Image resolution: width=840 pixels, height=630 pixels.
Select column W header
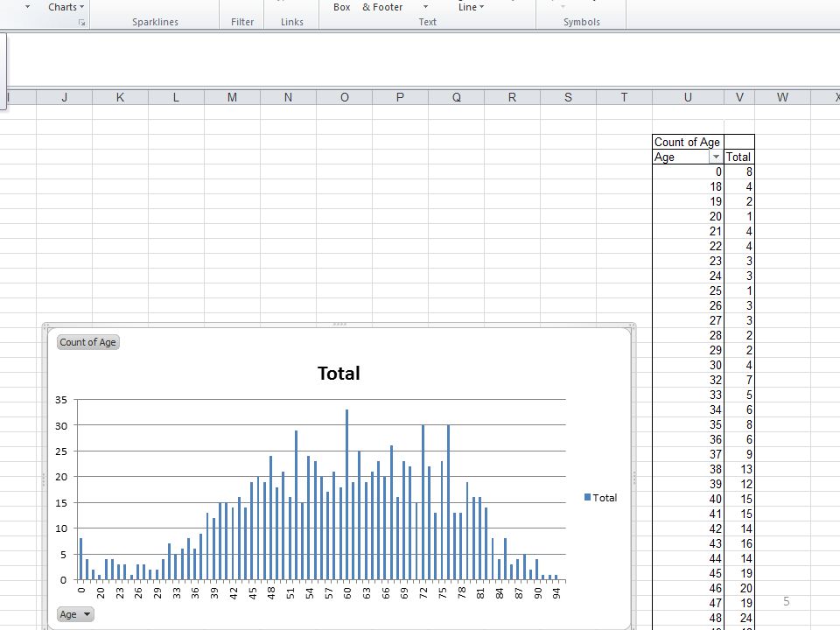coord(782,97)
